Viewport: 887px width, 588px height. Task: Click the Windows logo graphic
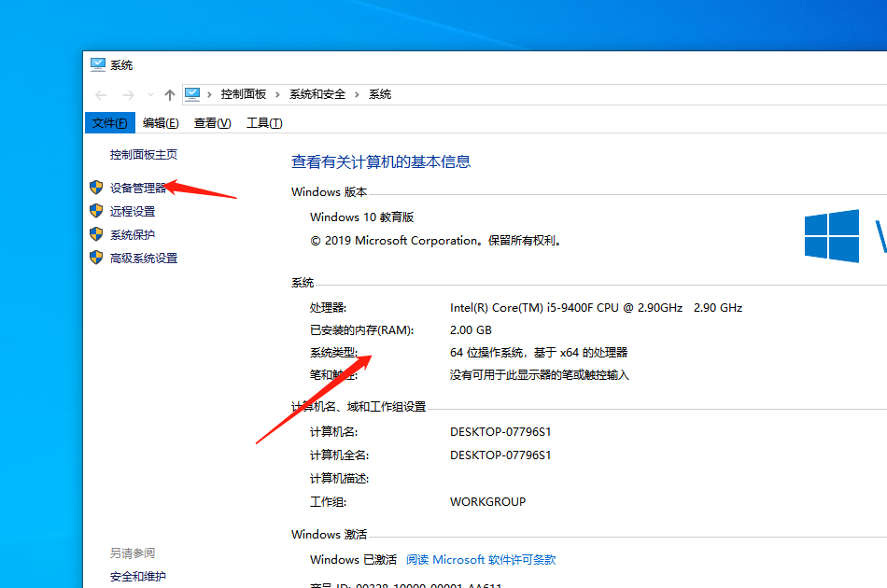point(831,236)
